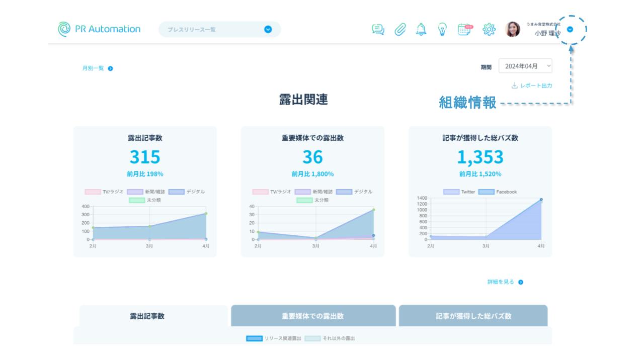Open the 月別一覧 link

click(x=98, y=68)
